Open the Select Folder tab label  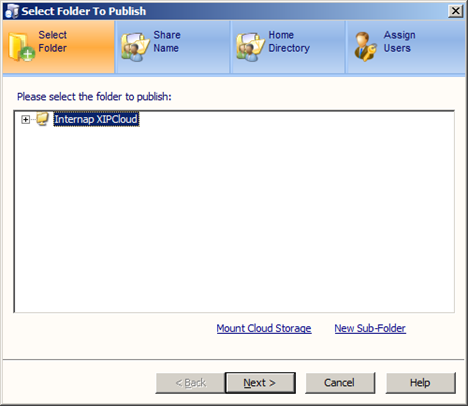tap(53, 41)
